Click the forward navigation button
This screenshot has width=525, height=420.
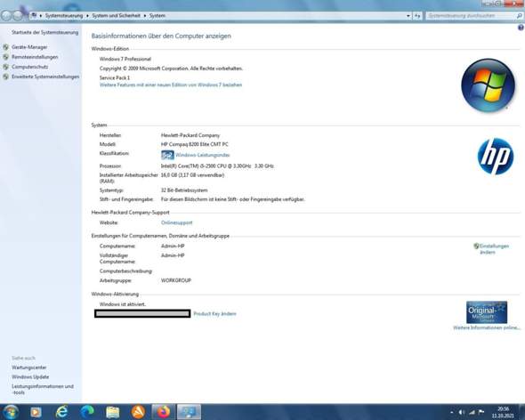click(18, 15)
